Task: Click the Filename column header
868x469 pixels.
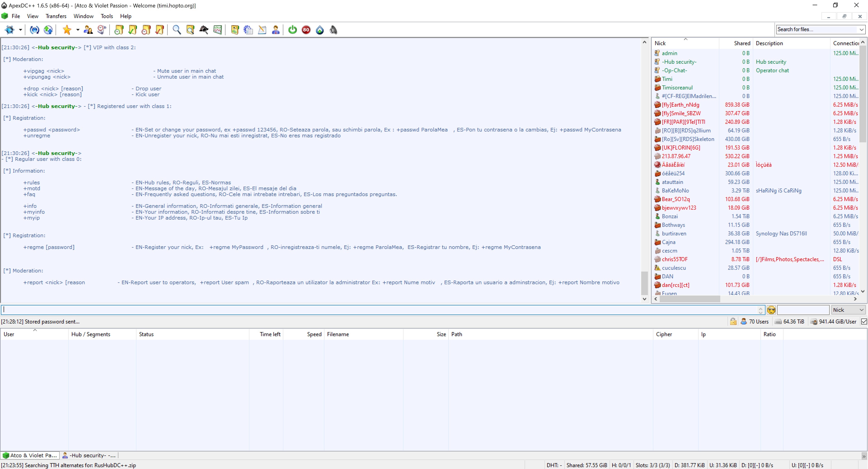Action: click(338, 334)
